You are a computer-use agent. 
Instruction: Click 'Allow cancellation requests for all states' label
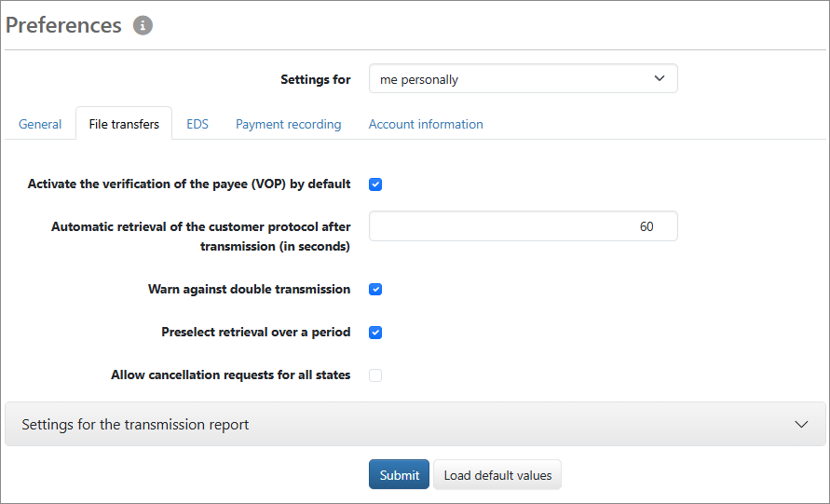(230, 375)
